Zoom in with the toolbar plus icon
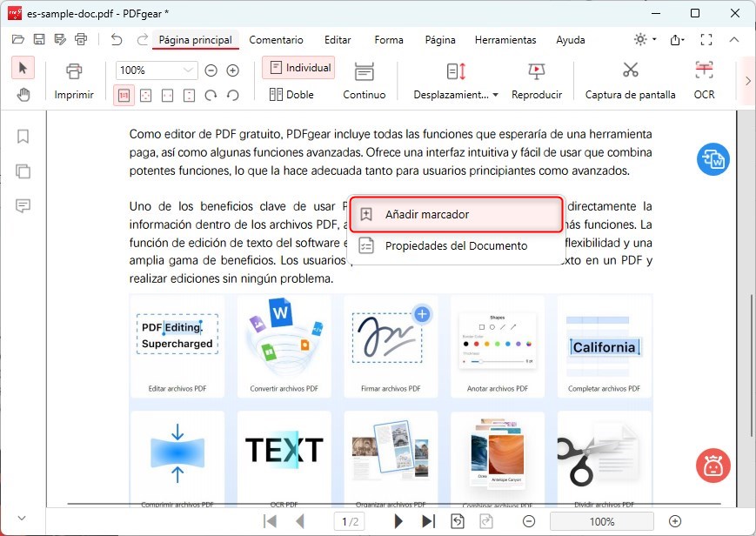This screenshot has height=536, width=756. point(233,71)
